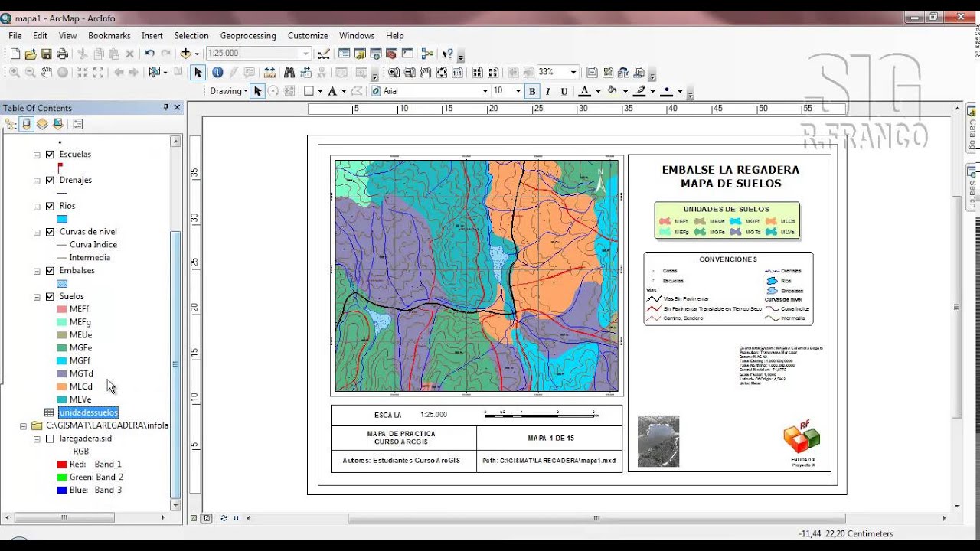
Task: Switch TOC to List By Drawing Order
Action: pos(10,124)
